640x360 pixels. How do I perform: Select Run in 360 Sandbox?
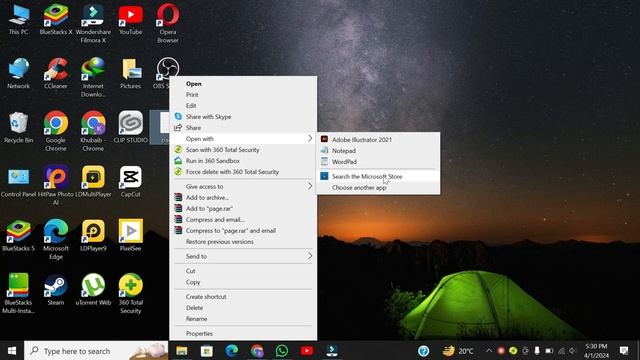[243, 161]
